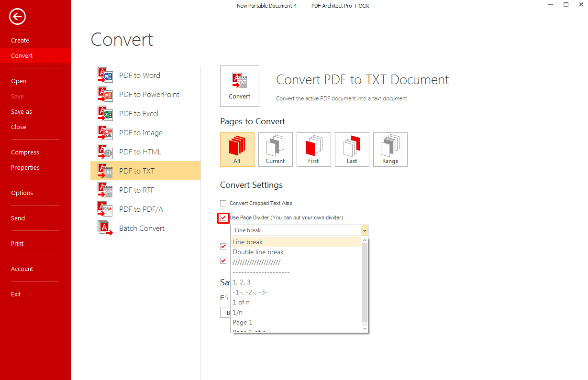Image resolution: width=588 pixels, height=380 pixels.
Task: Switch to the Create menu entry
Action: click(20, 40)
